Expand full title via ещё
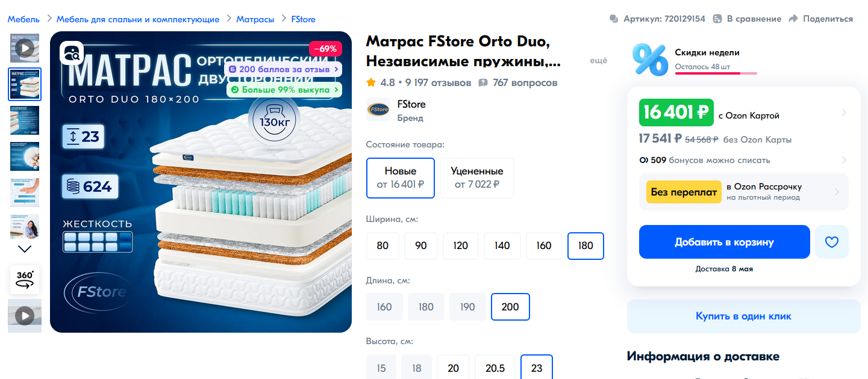This screenshot has width=868, height=379. pyautogui.click(x=598, y=60)
